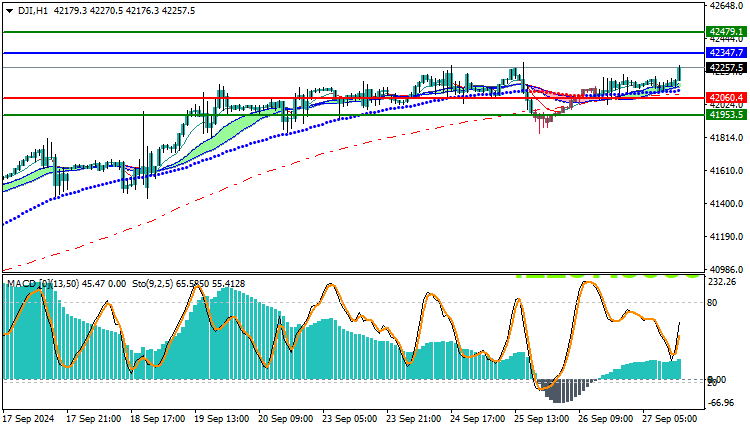Viewport: 750px width, 430px height.
Task: Select the 40986.0 price scale value
Action: 726,270
